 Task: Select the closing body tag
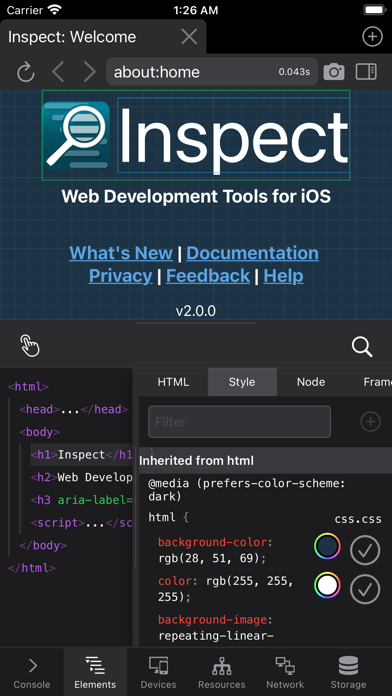(x=43, y=545)
